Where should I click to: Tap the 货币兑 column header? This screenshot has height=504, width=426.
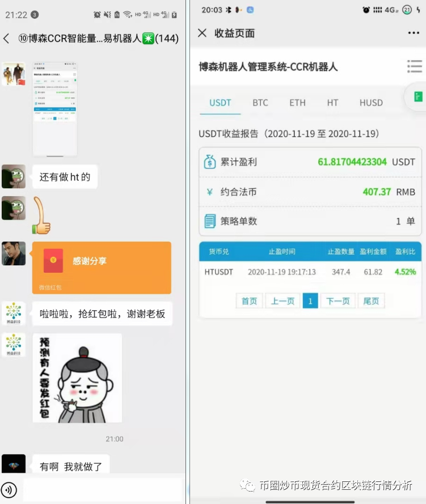click(218, 251)
